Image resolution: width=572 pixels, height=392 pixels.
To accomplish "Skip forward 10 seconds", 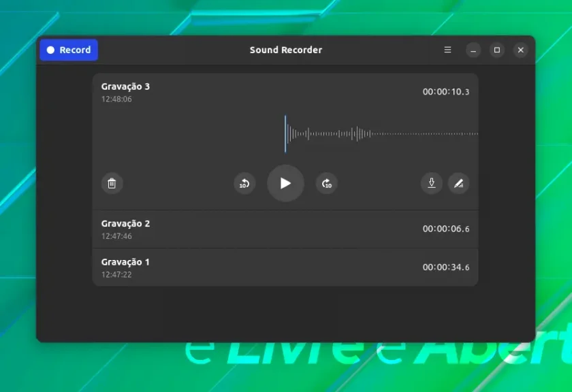I will point(326,184).
